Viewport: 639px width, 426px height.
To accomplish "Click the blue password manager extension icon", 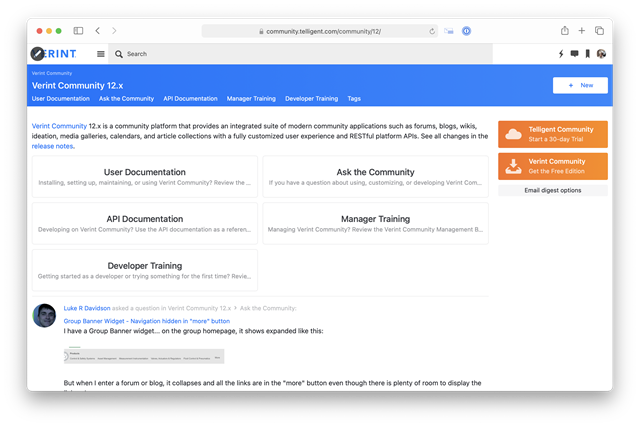I will (466, 31).
